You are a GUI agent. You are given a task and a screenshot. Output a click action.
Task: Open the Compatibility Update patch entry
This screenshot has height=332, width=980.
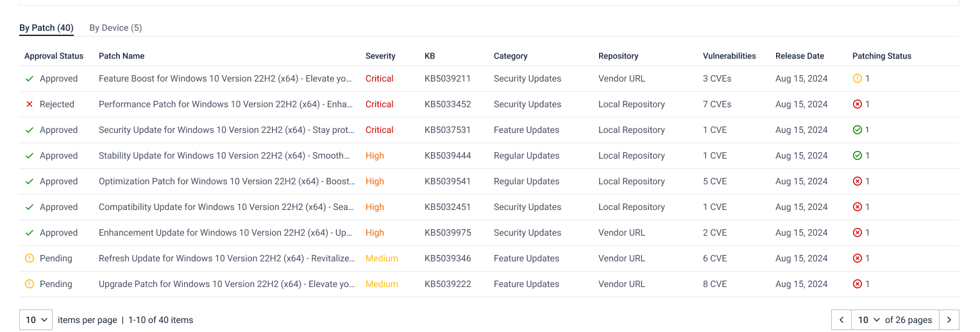(225, 207)
